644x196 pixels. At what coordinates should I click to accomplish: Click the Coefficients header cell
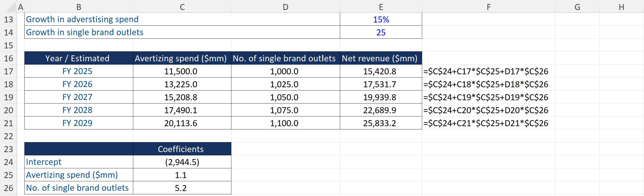click(x=181, y=149)
